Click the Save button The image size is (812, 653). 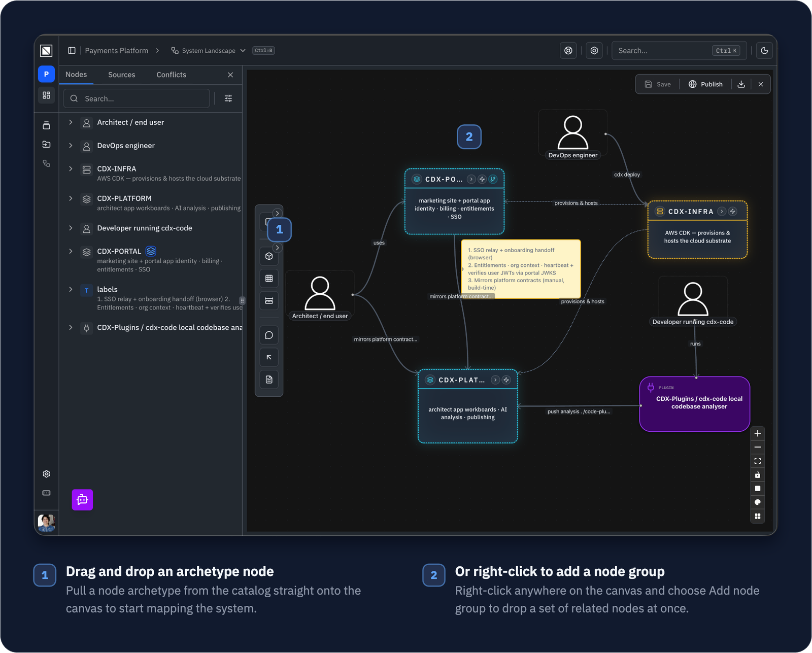point(658,84)
